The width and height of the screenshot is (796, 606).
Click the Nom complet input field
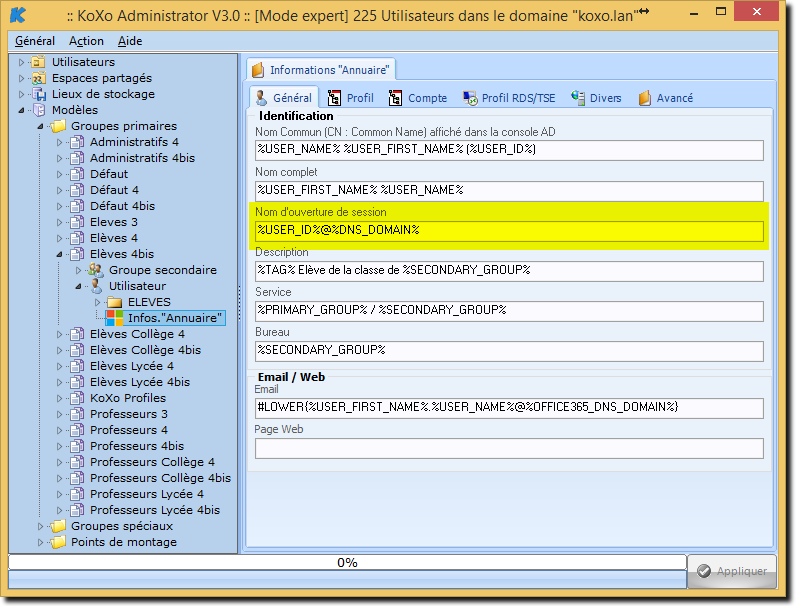(509, 191)
